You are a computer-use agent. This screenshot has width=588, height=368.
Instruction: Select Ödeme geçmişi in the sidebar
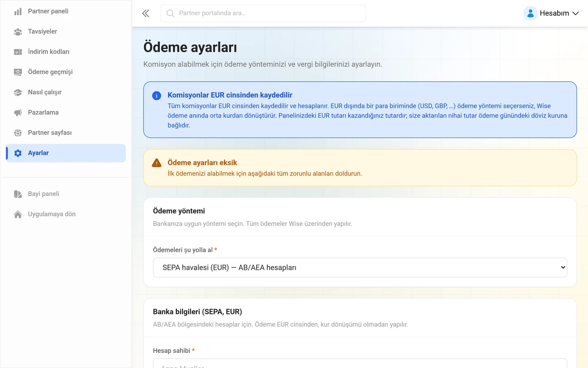(x=66, y=72)
